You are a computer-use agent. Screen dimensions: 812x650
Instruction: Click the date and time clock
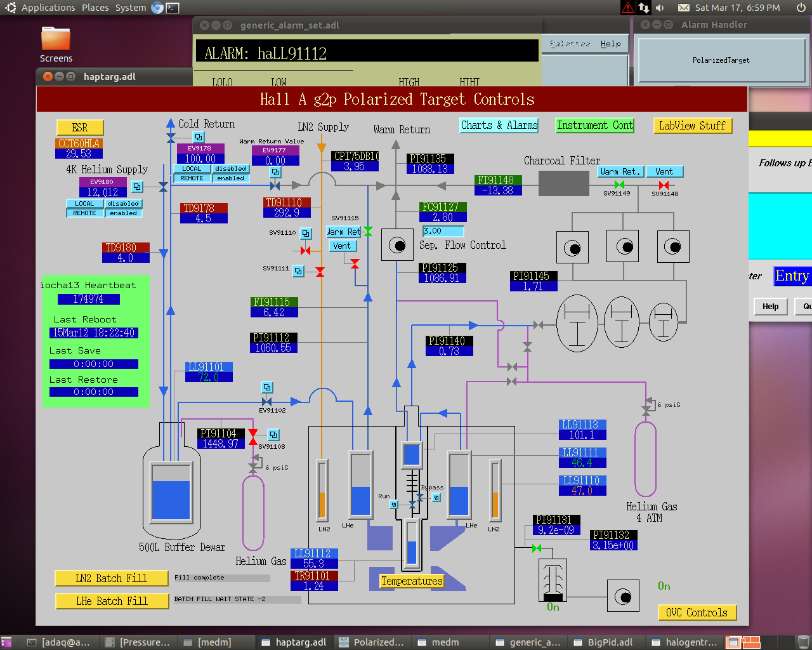click(x=737, y=8)
